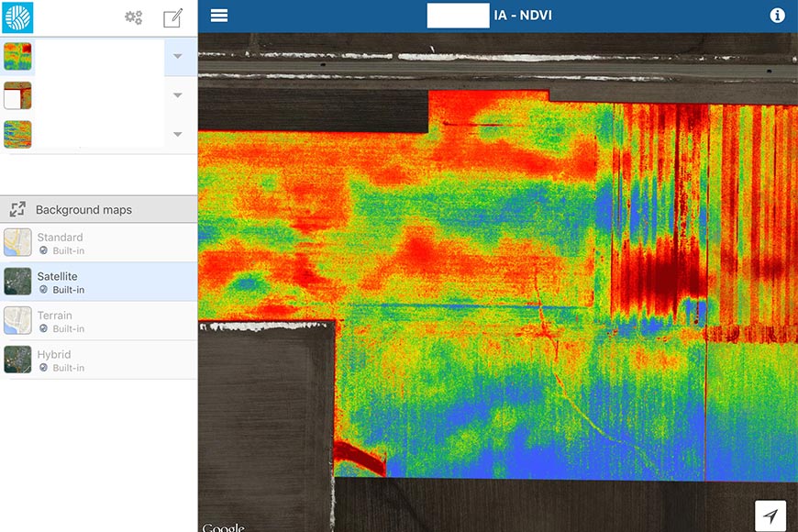Click the edit note pencil icon

pyautogui.click(x=172, y=17)
